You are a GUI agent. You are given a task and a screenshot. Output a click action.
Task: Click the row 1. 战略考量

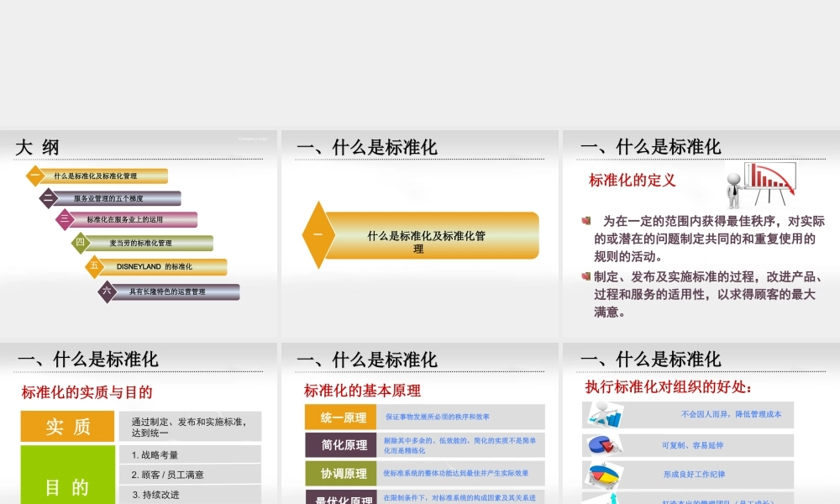tap(190, 454)
